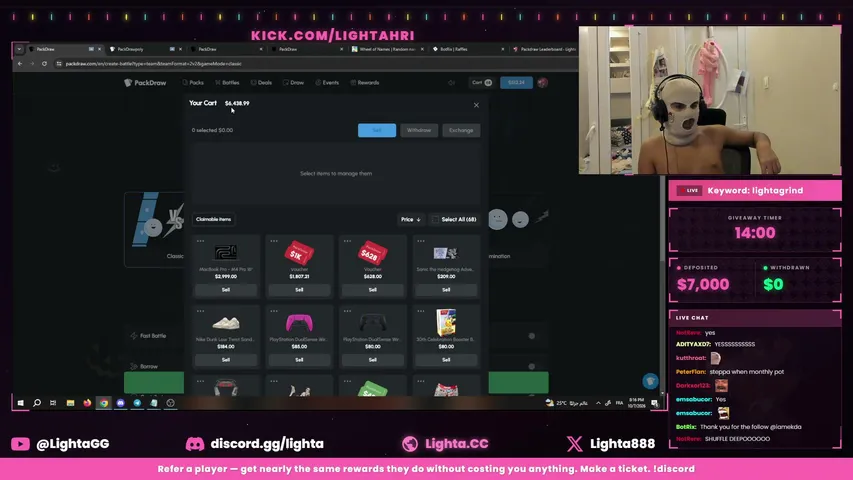Open the Battles menu item
Image resolution: width=853 pixels, height=480 pixels.
[227, 83]
